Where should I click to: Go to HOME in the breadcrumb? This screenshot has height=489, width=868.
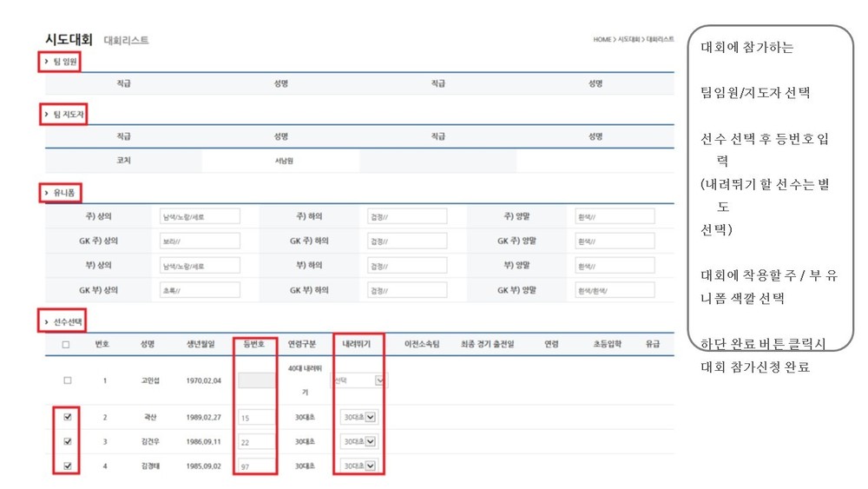coord(602,40)
